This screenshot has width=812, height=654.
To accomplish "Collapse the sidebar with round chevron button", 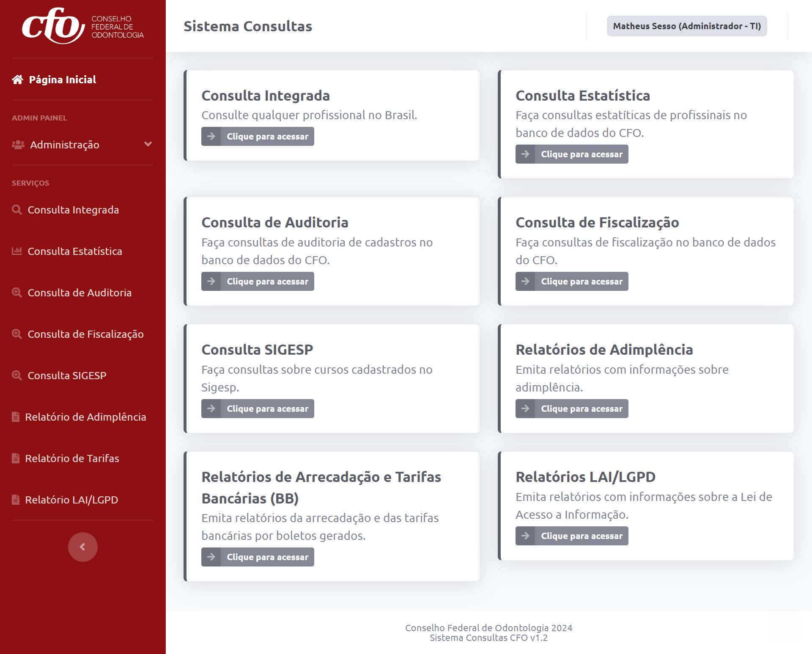I will 83,547.
